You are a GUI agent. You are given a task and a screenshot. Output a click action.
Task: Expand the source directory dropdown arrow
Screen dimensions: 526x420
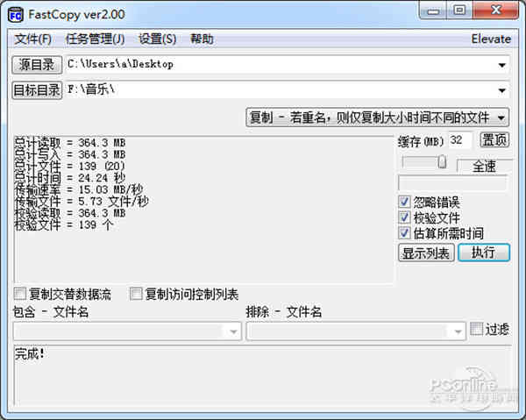(501, 65)
